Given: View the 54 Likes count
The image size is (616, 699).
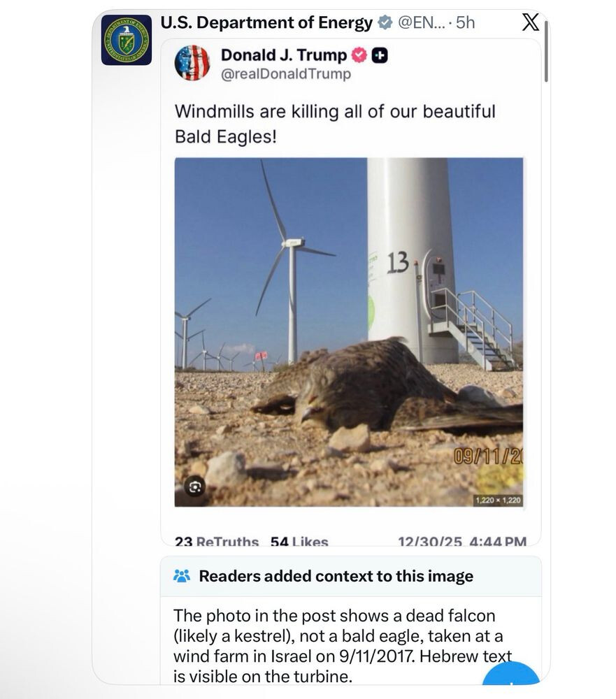Looking at the screenshot, I should point(299,542).
